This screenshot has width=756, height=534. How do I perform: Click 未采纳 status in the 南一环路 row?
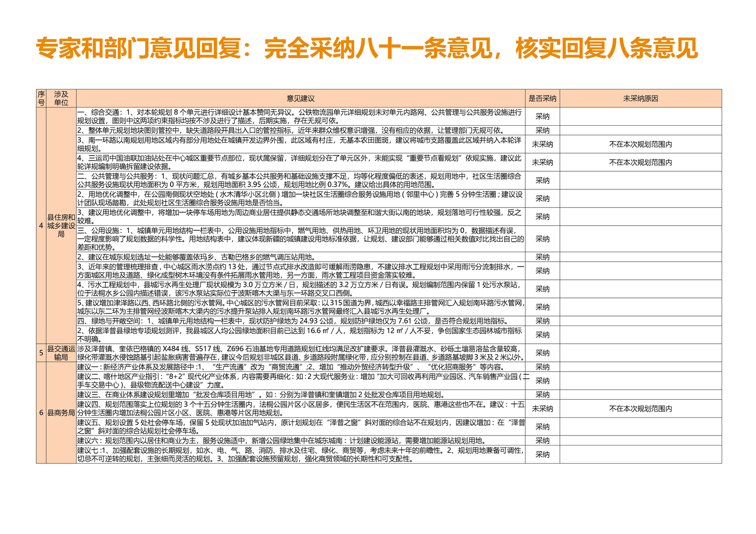[x=542, y=144]
